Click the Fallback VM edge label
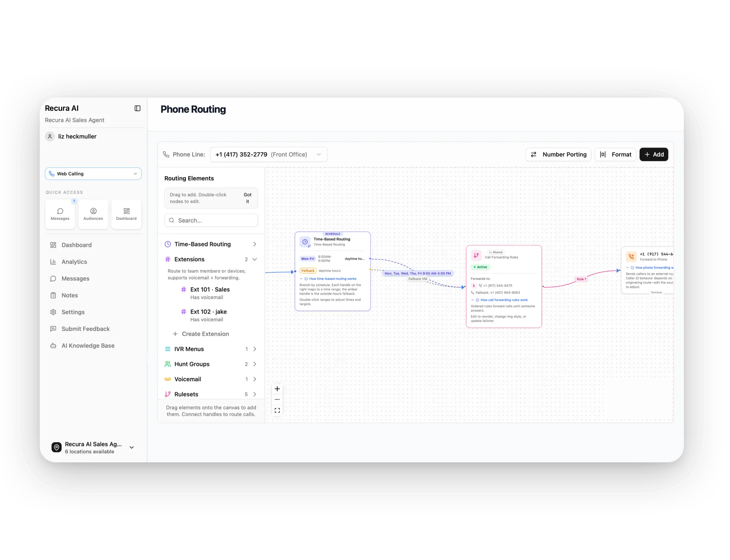This screenshot has height=560, width=730. (x=418, y=279)
